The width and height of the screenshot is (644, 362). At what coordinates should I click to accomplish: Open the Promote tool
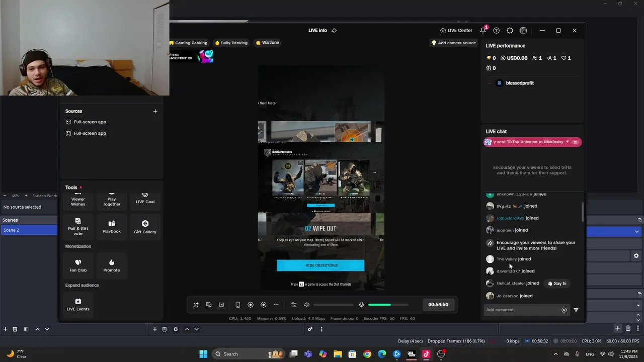112,265
